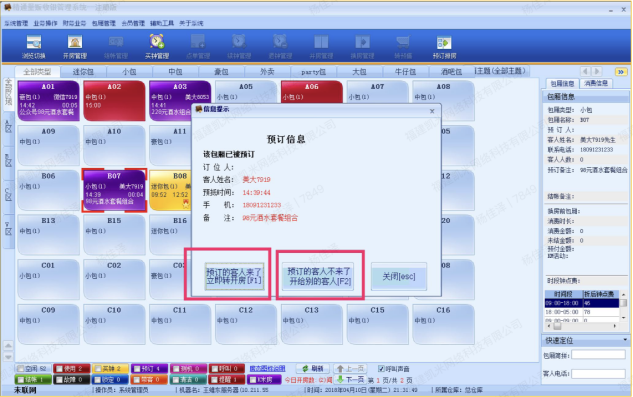
Task: Select red room card A06
Action: 311,92
